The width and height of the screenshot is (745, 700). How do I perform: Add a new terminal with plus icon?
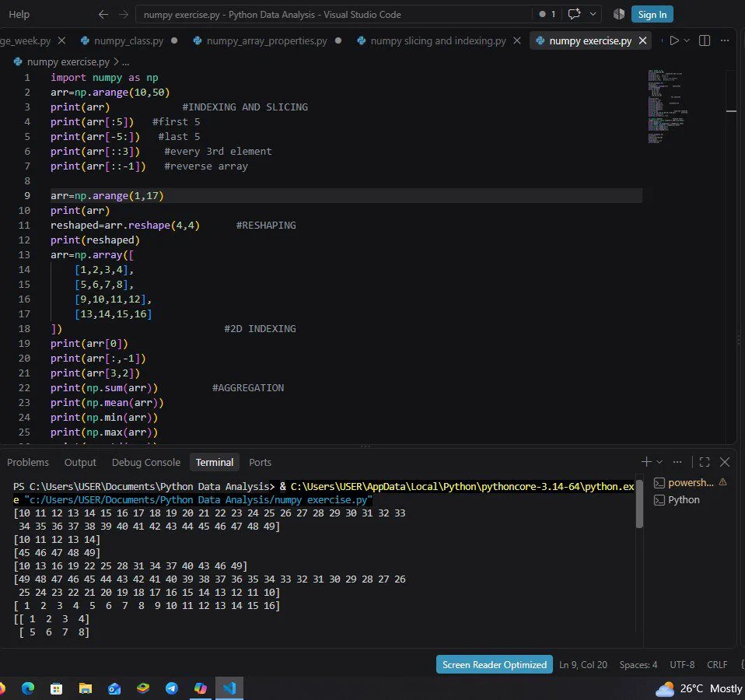click(646, 462)
